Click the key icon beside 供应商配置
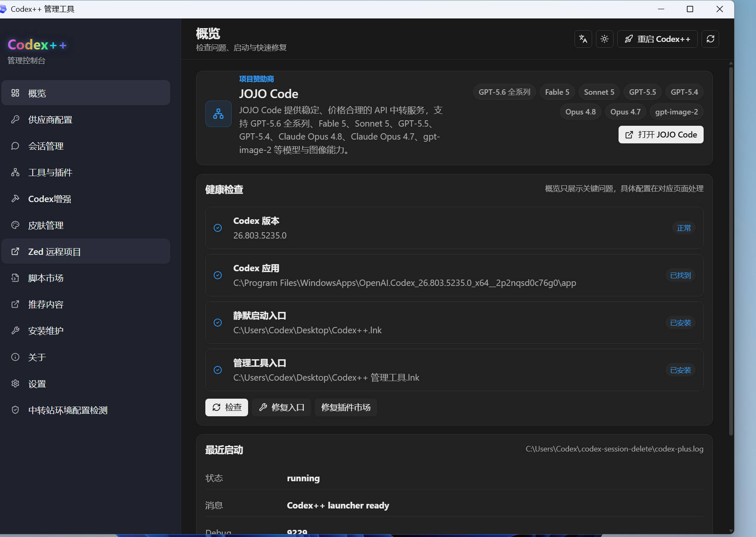Image resolution: width=756 pixels, height=537 pixels. point(15,119)
